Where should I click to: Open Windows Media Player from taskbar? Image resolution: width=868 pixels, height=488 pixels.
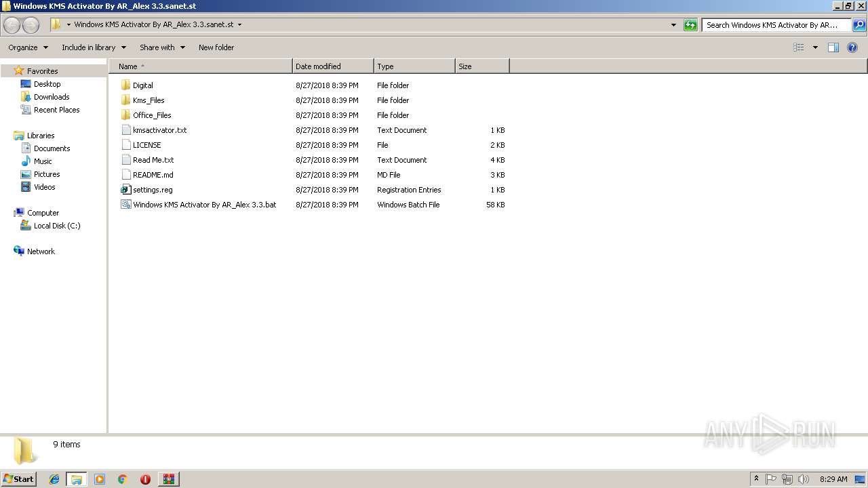tap(100, 479)
